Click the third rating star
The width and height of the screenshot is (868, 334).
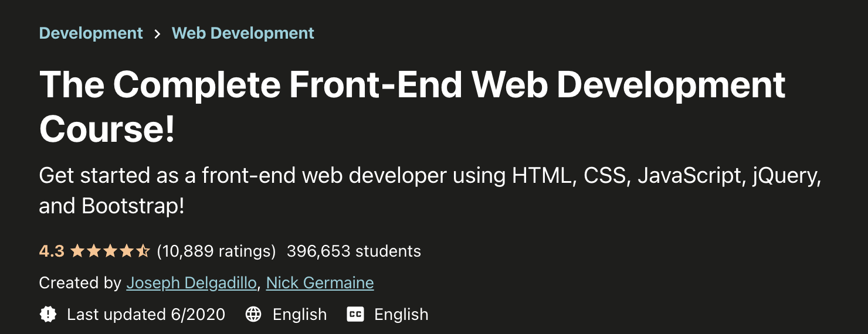110,252
